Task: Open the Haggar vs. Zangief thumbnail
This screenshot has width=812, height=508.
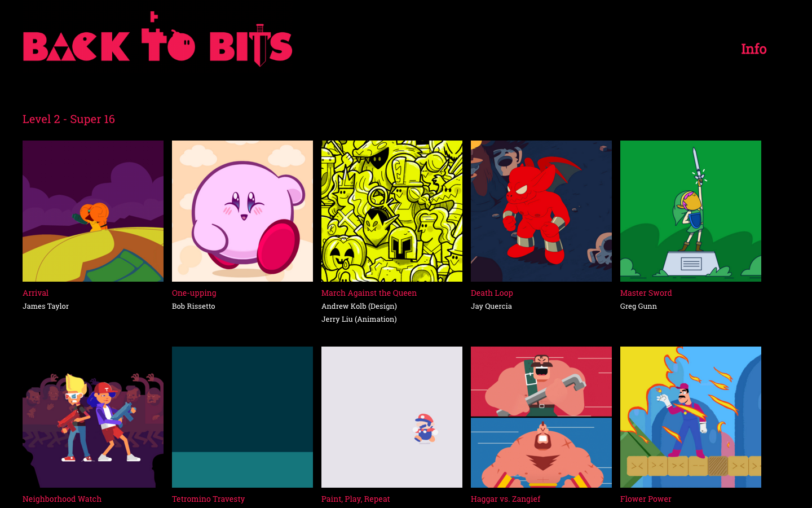Action: pyautogui.click(x=541, y=417)
